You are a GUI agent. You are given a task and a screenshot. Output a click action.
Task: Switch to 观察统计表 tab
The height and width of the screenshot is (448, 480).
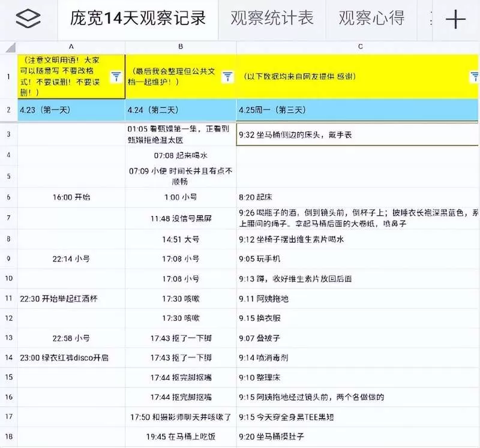[272, 18]
